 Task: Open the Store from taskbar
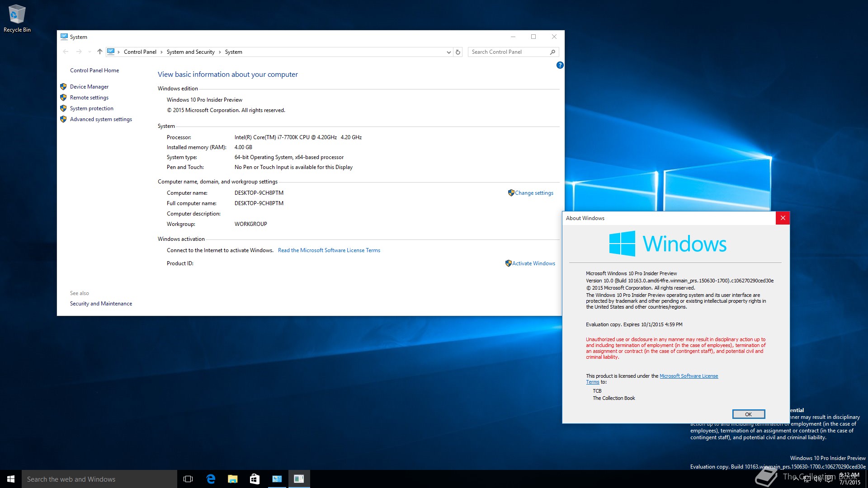[255, 479]
